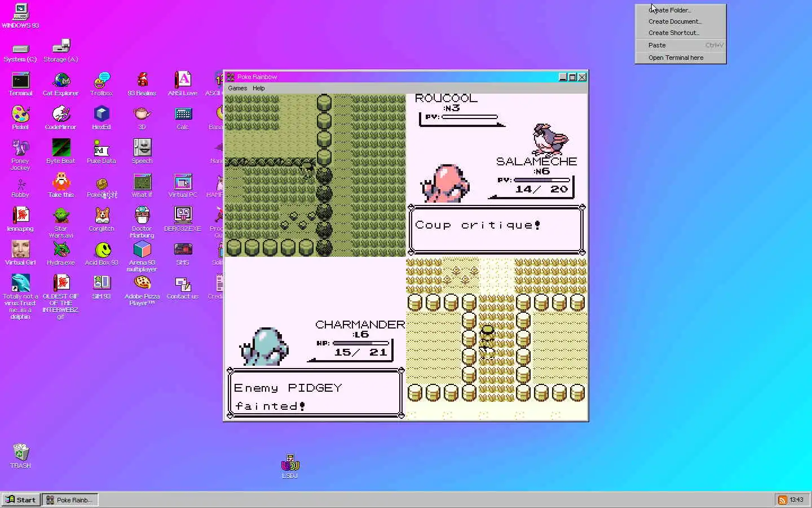This screenshot has height=508, width=812.
Task: Choose Create Document... from context menu
Action: pyautogui.click(x=681, y=21)
